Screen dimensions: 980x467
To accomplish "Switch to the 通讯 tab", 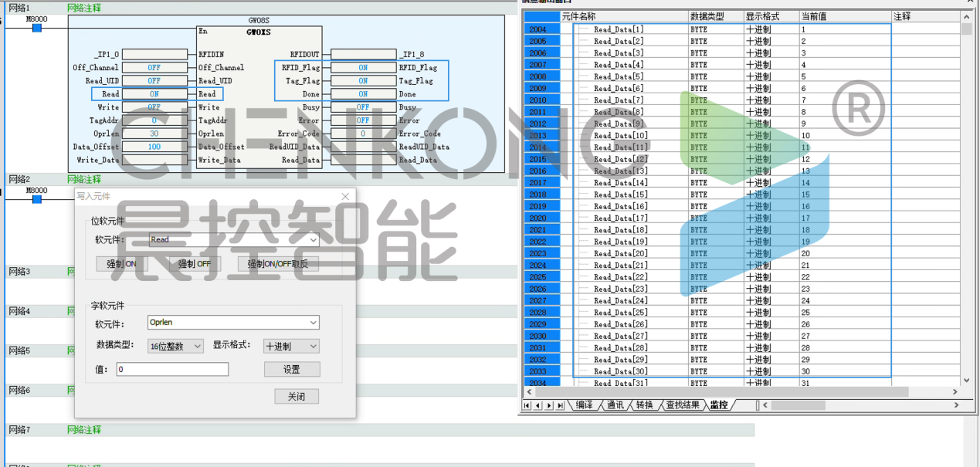I will coord(615,405).
